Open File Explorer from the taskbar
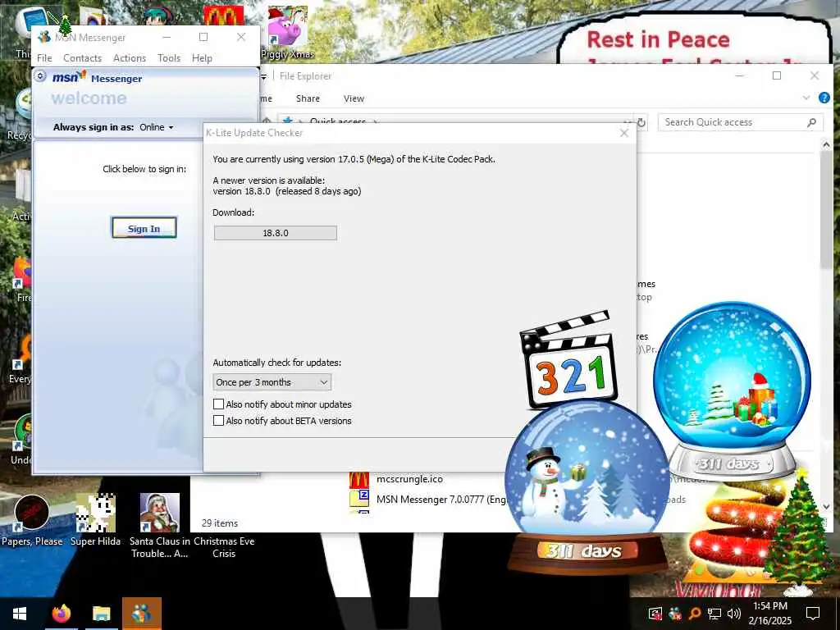 pyautogui.click(x=101, y=614)
